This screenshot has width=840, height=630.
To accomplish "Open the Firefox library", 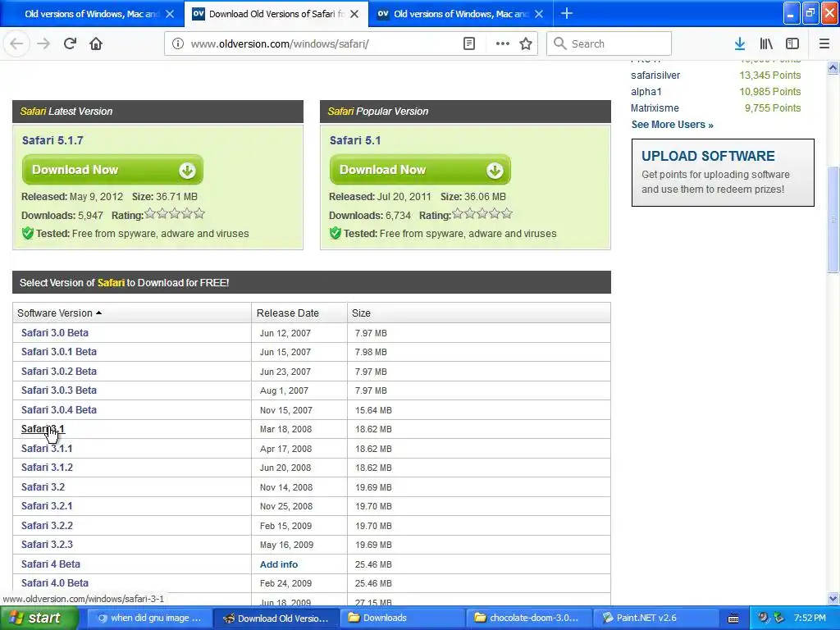I will [766, 43].
